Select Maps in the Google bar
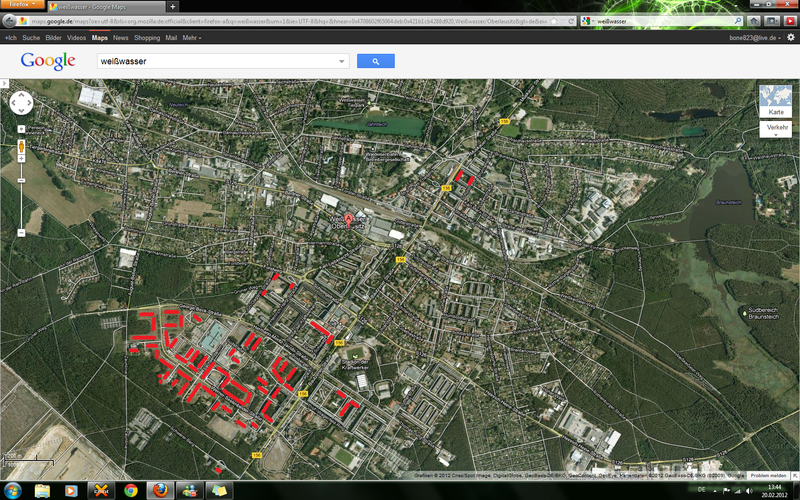The height and width of the screenshot is (500, 800). (x=99, y=38)
